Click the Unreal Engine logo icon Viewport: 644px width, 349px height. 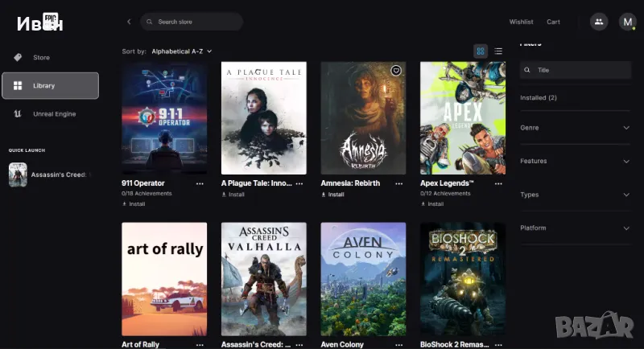[18, 114]
